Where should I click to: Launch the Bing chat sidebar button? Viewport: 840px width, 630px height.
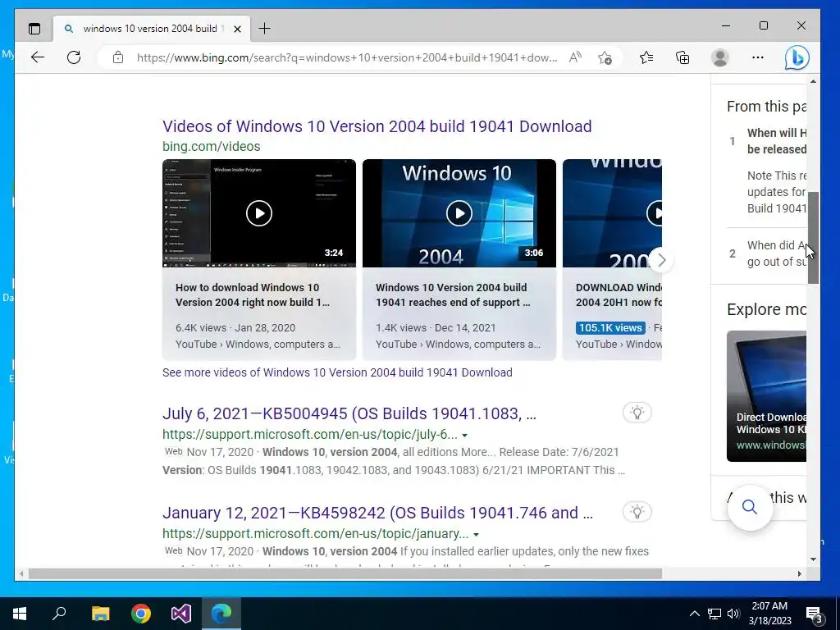tap(797, 57)
